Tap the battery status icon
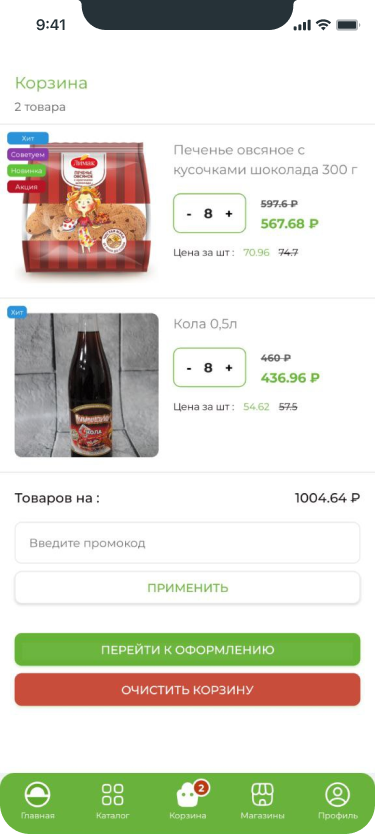Viewport: 375px width, 834px height. click(348, 24)
